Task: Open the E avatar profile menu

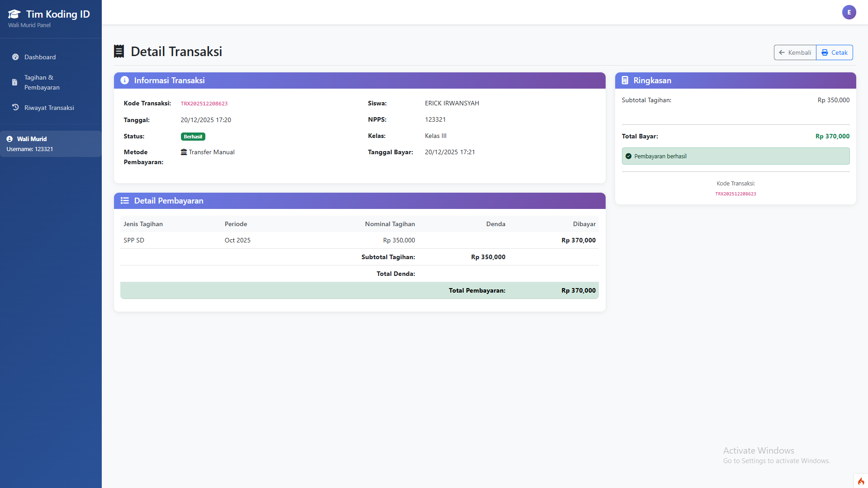Action: tap(849, 12)
